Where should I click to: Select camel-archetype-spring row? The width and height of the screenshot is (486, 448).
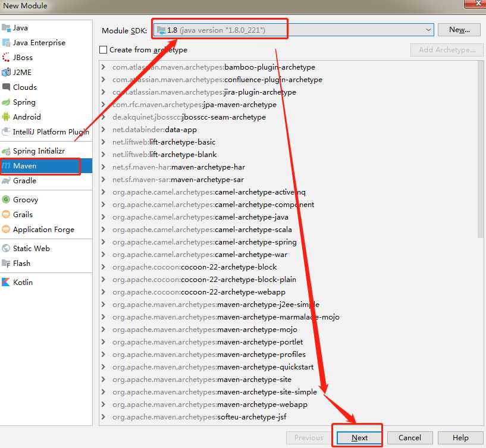click(289, 242)
